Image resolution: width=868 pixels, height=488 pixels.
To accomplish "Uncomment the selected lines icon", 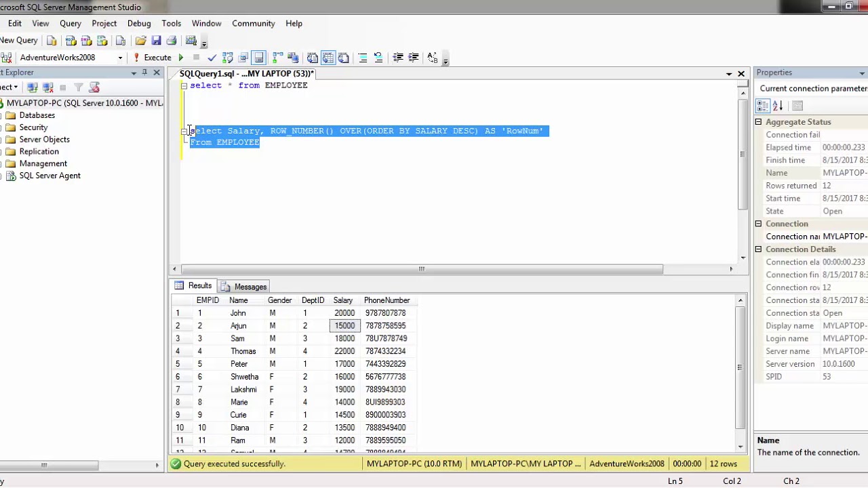I will (x=378, y=58).
